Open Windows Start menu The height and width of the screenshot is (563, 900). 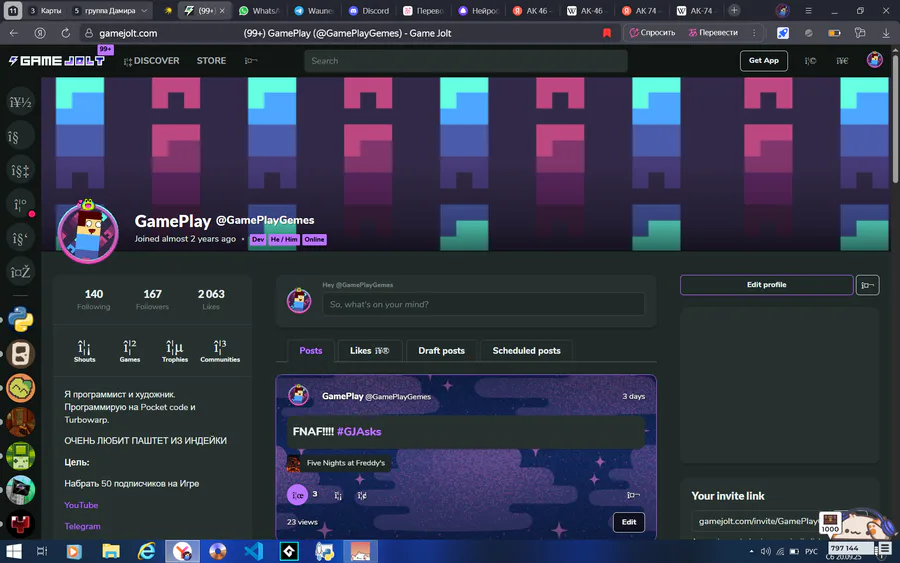[14, 552]
